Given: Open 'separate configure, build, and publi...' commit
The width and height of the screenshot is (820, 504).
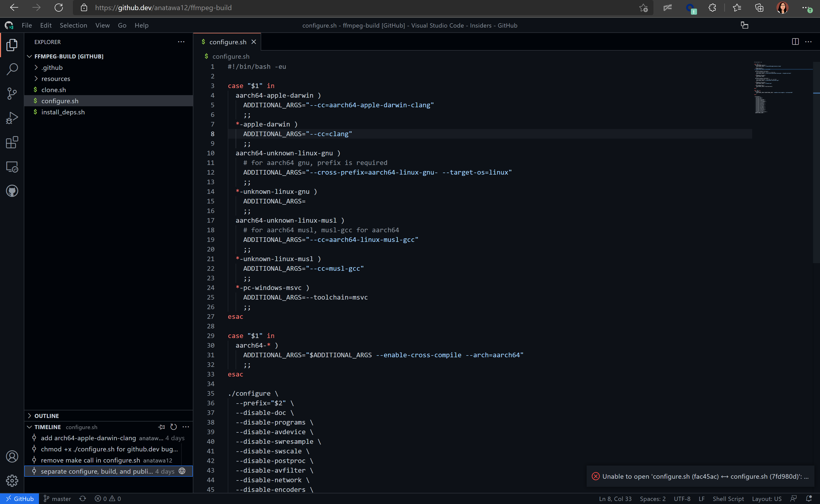Looking at the screenshot, I should 108,471.
